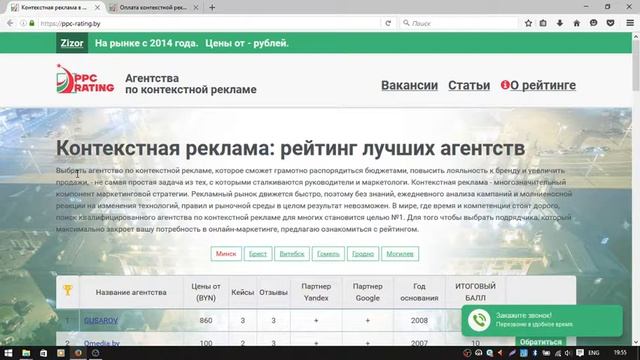Image resolution: width=640 pixels, height=360 pixels.
Task: Select the Могилев city filter
Action: pyautogui.click(x=400, y=253)
